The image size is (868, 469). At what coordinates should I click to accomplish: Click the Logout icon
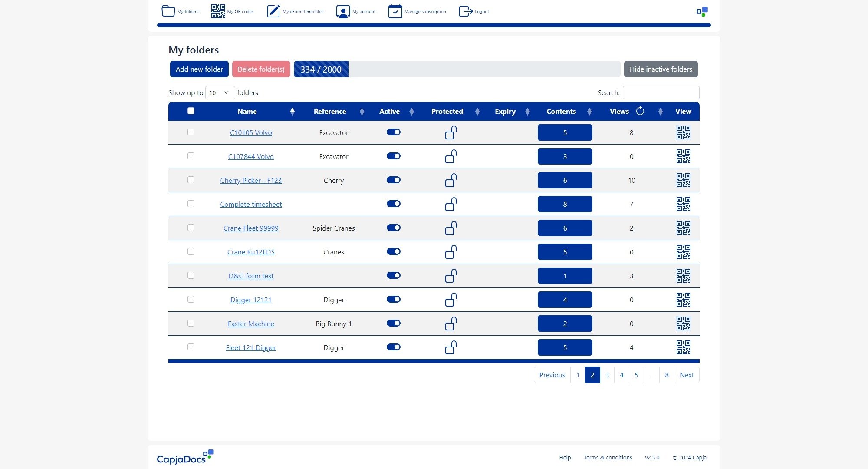466,11
